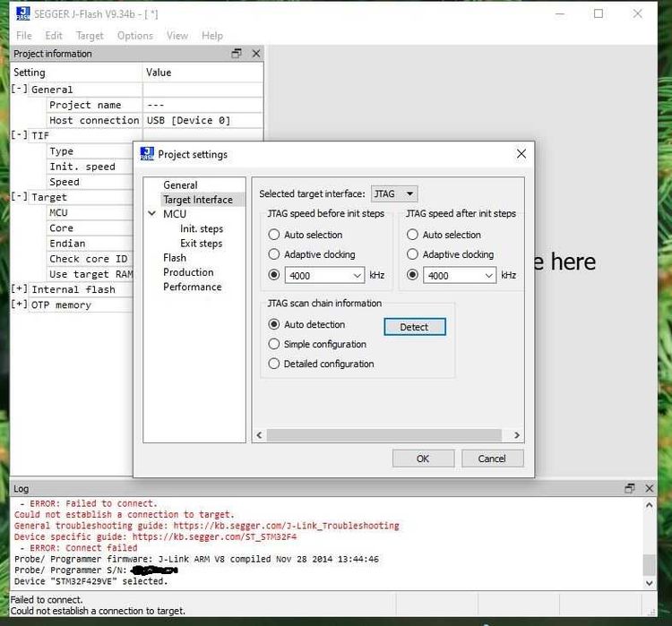Select Auto selection for speed after init
This screenshot has width=672, height=626.
412,235
